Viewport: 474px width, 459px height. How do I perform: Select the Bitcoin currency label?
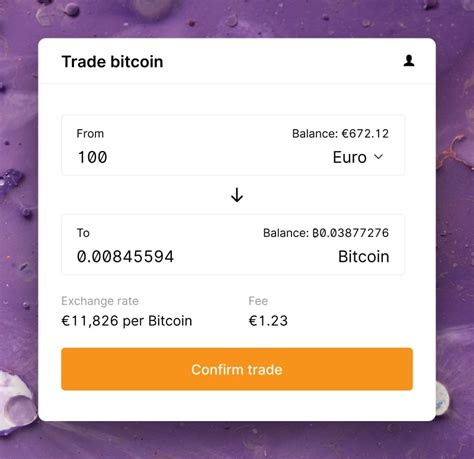[363, 257]
